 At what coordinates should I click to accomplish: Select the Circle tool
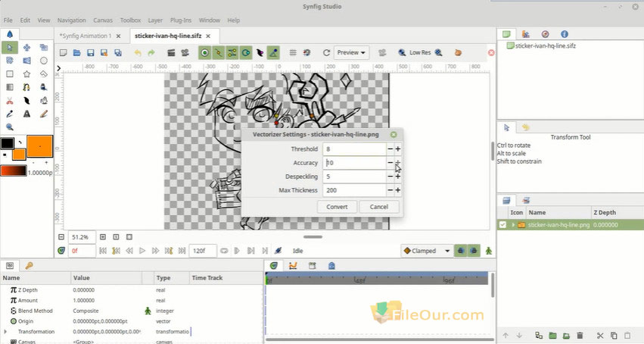[44, 61]
